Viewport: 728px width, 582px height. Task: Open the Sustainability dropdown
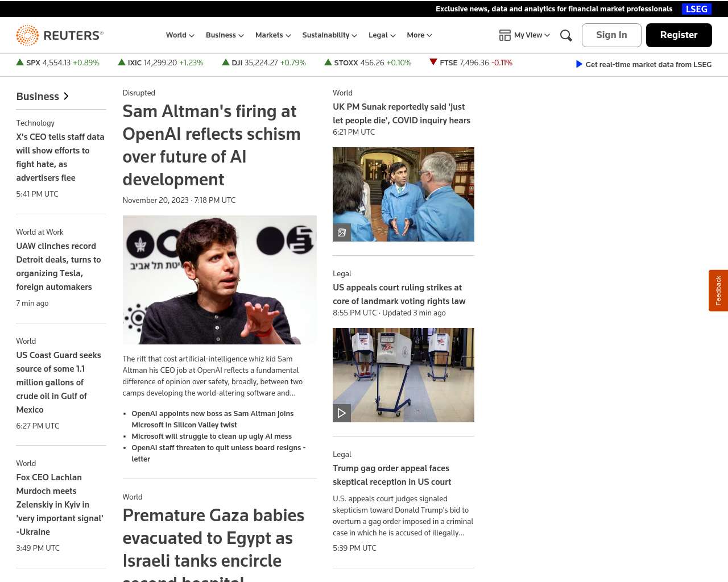330,35
